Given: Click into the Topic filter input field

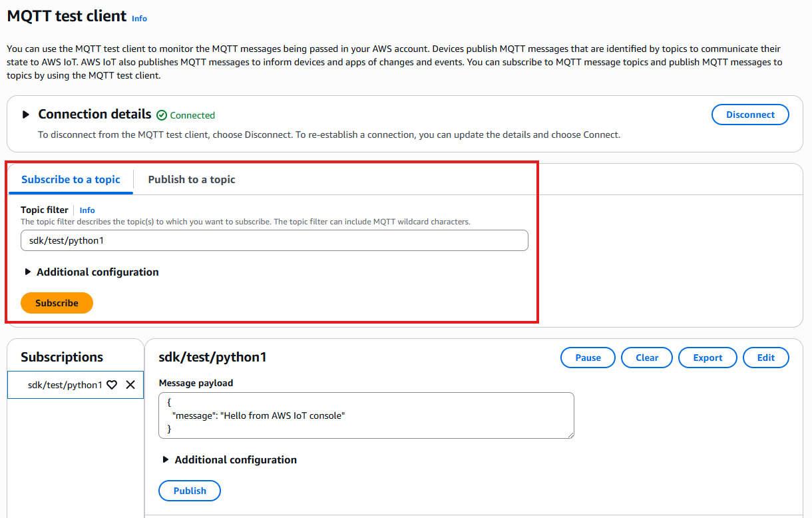Looking at the screenshot, I should point(274,240).
